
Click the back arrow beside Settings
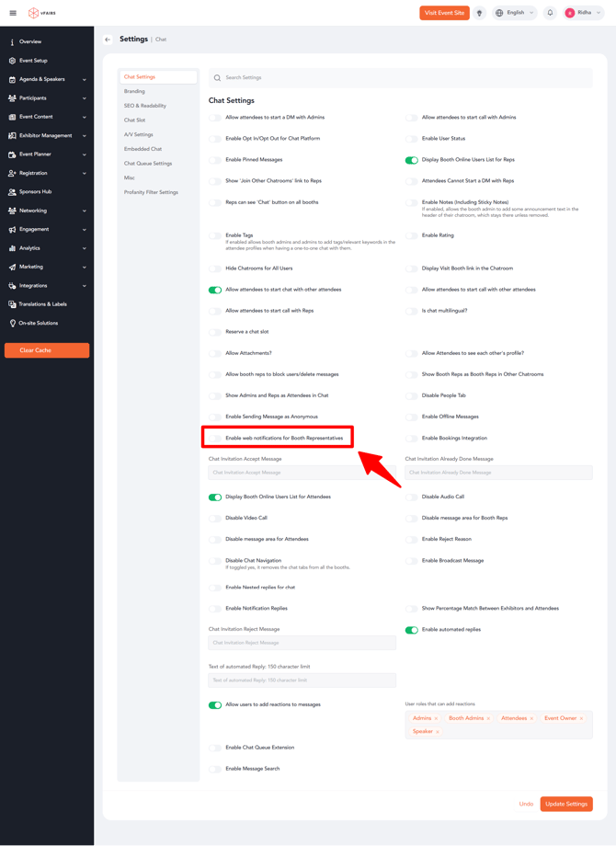[x=108, y=40]
